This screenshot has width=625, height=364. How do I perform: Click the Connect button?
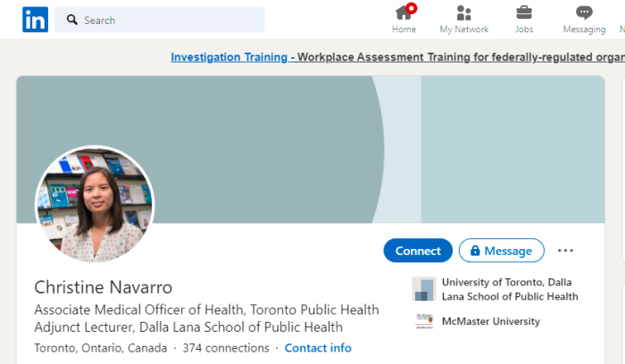(x=418, y=251)
